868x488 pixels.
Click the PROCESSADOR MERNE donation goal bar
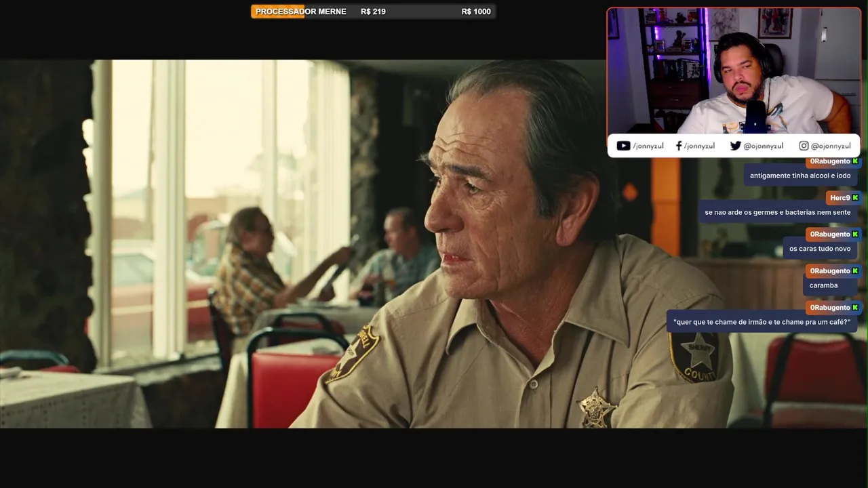coord(373,12)
